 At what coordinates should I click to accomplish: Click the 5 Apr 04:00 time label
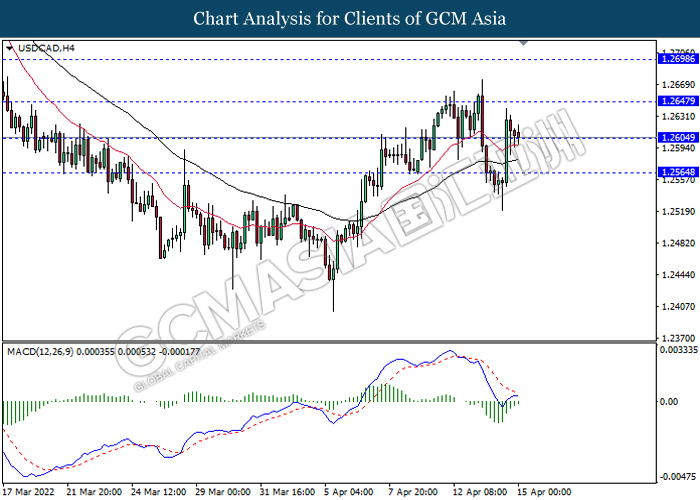click(x=349, y=492)
